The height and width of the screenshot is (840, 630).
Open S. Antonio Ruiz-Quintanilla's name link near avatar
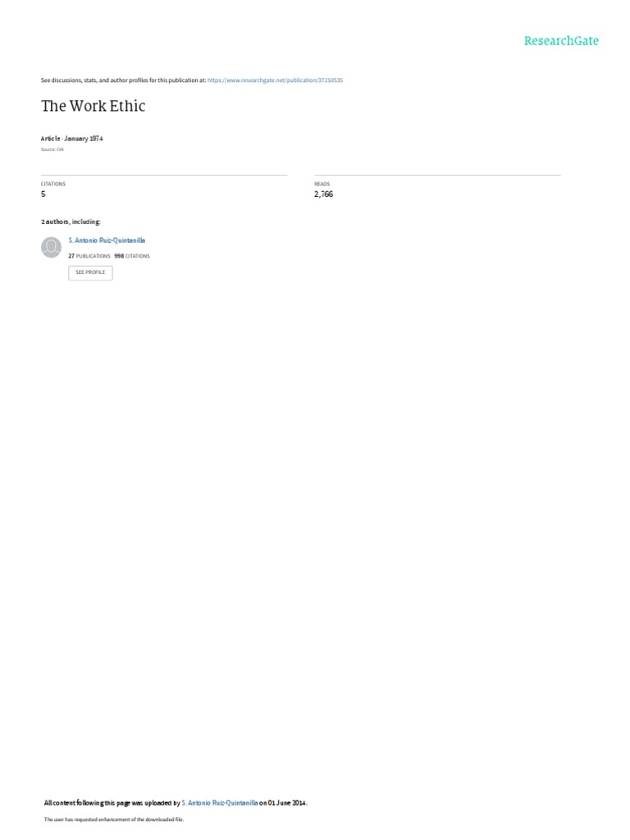107,240
